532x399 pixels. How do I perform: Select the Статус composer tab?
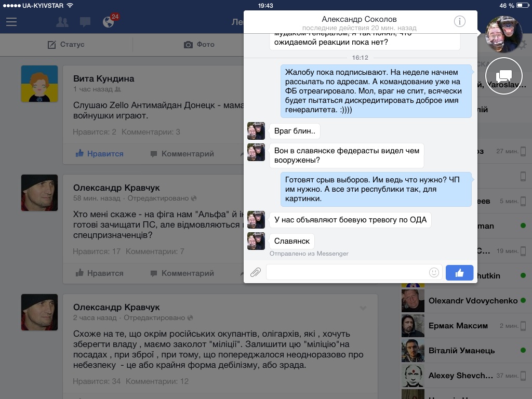click(x=66, y=45)
